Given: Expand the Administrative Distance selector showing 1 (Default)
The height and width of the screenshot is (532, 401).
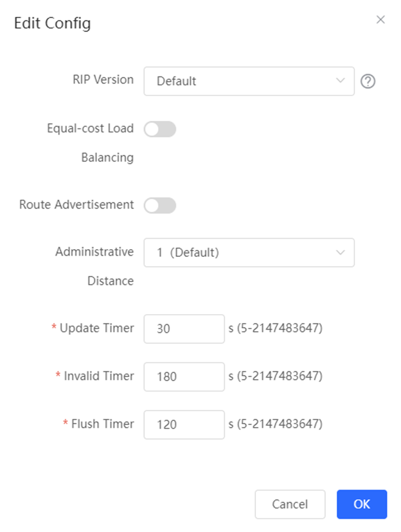Looking at the screenshot, I should [x=249, y=252].
